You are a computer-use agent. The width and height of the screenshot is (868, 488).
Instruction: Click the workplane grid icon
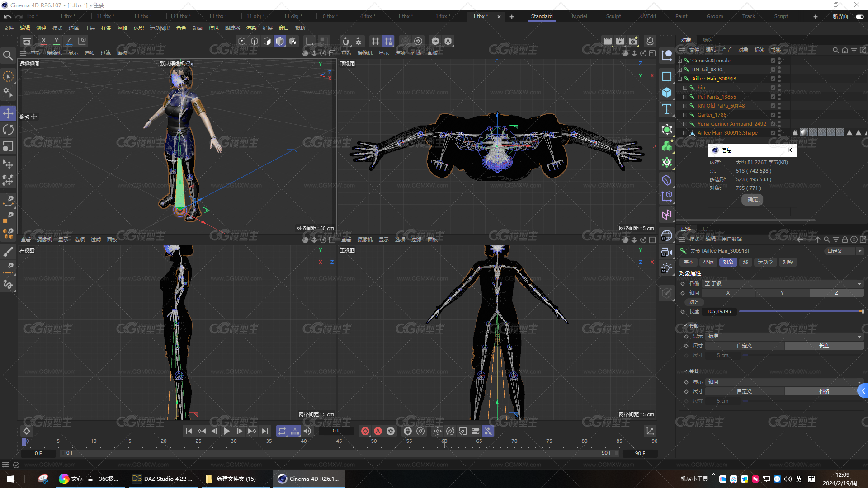click(375, 41)
